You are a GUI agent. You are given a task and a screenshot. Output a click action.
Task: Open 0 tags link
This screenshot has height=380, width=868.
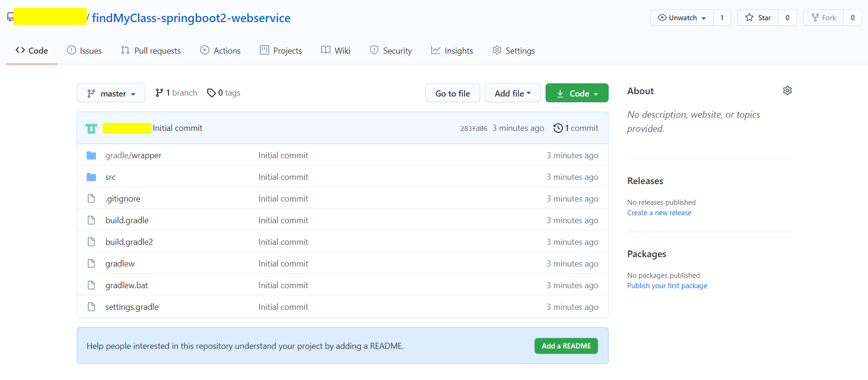tap(224, 93)
